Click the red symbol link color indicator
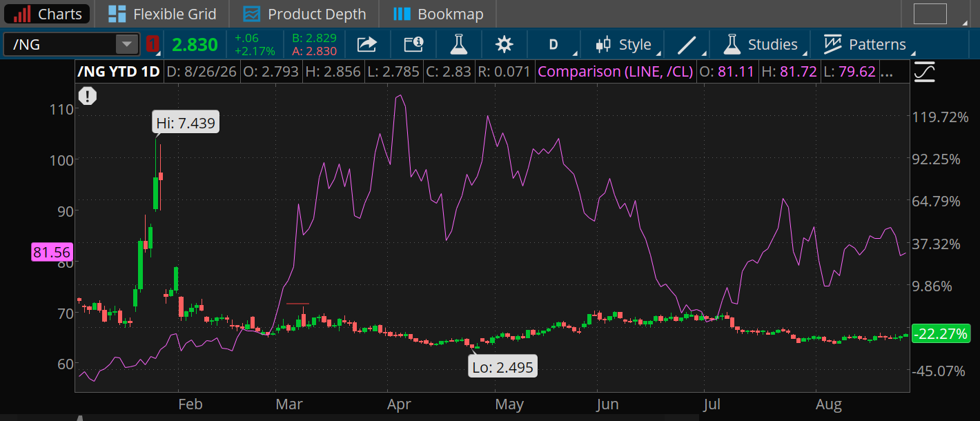The image size is (980, 421). 153,45
